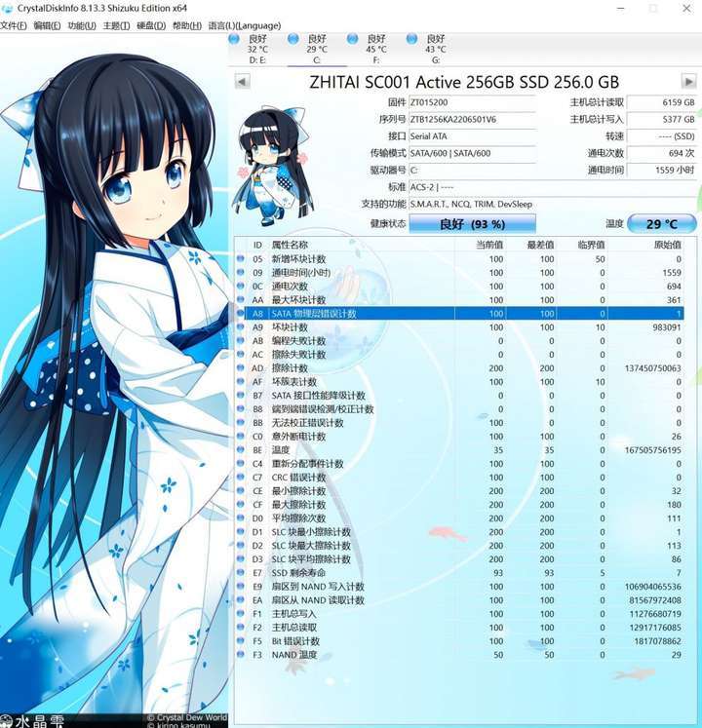Image resolution: width=702 pixels, height=728 pixels.
Task: Click the 当前值 column header
Action: 489,245
